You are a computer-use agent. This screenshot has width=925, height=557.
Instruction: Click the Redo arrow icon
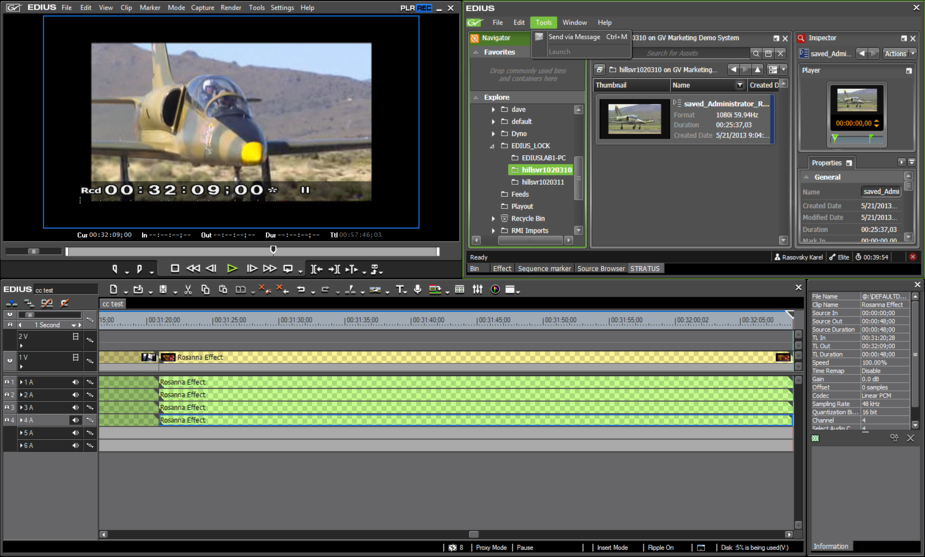[x=325, y=289]
